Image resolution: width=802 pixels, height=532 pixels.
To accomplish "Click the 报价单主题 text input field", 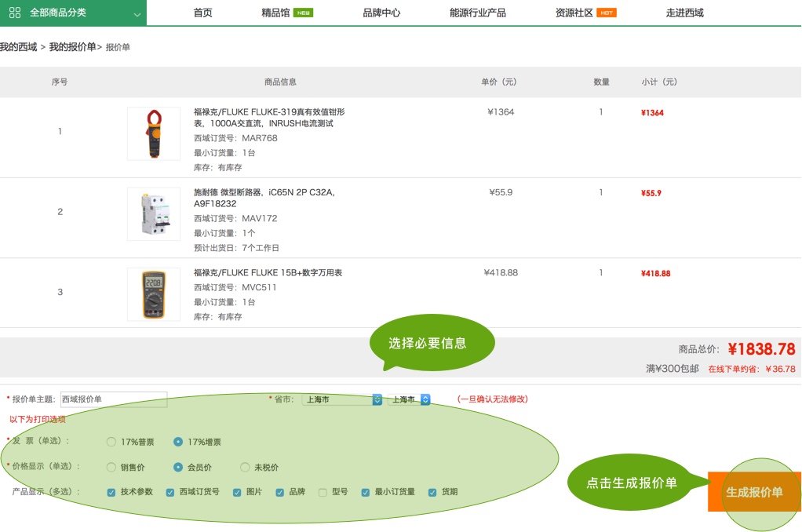I will pyautogui.click(x=114, y=399).
